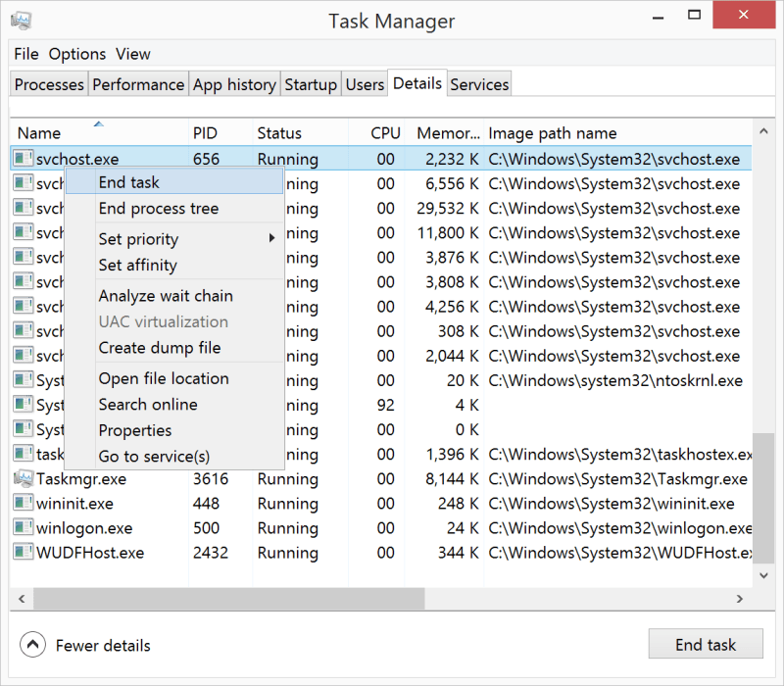This screenshot has height=686, width=784.
Task: Click the horizontal scrollbar right arrow
Action: (740, 599)
